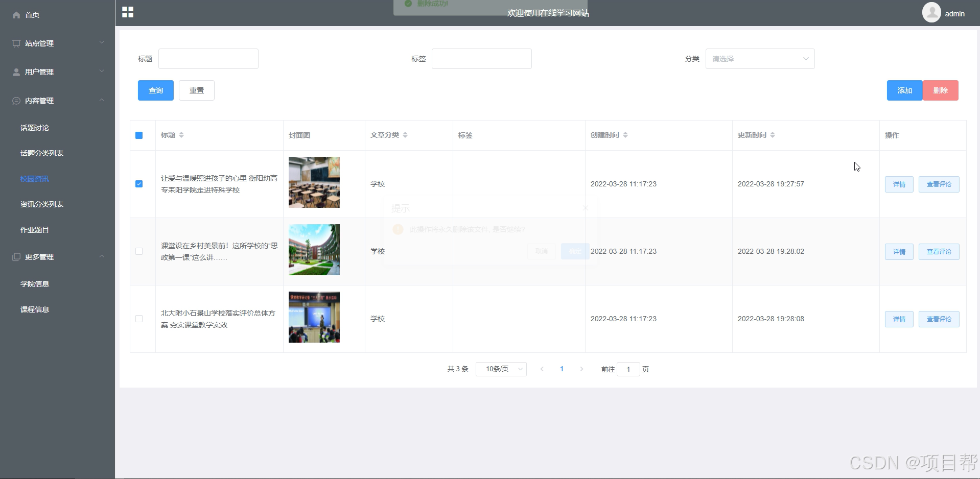
Task: Click the 查询 search button
Action: pos(156,90)
